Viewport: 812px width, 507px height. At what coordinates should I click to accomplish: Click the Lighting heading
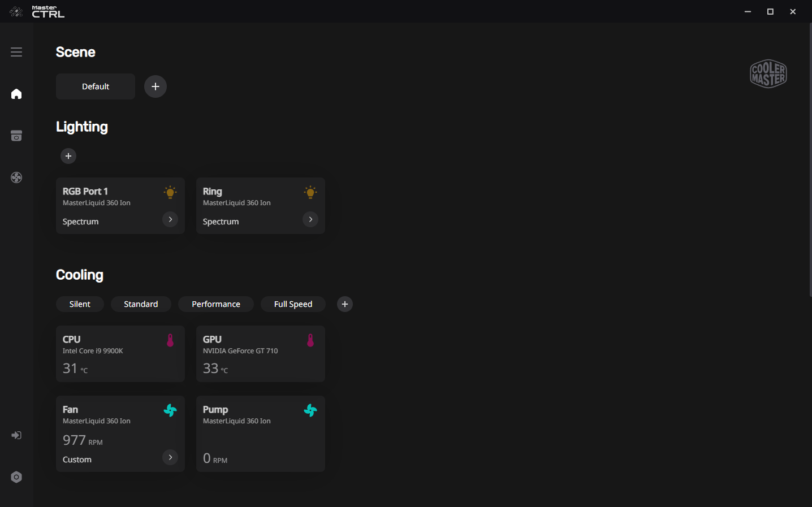click(x=82, y=127)
